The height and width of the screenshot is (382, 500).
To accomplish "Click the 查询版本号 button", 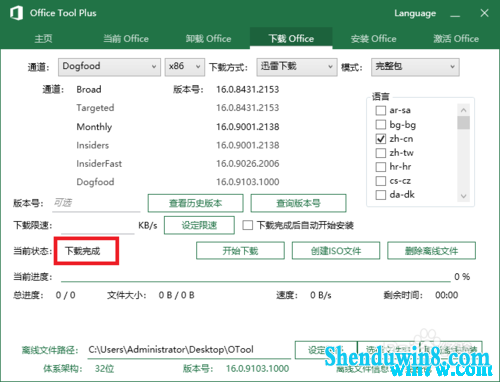I will 298,203.
